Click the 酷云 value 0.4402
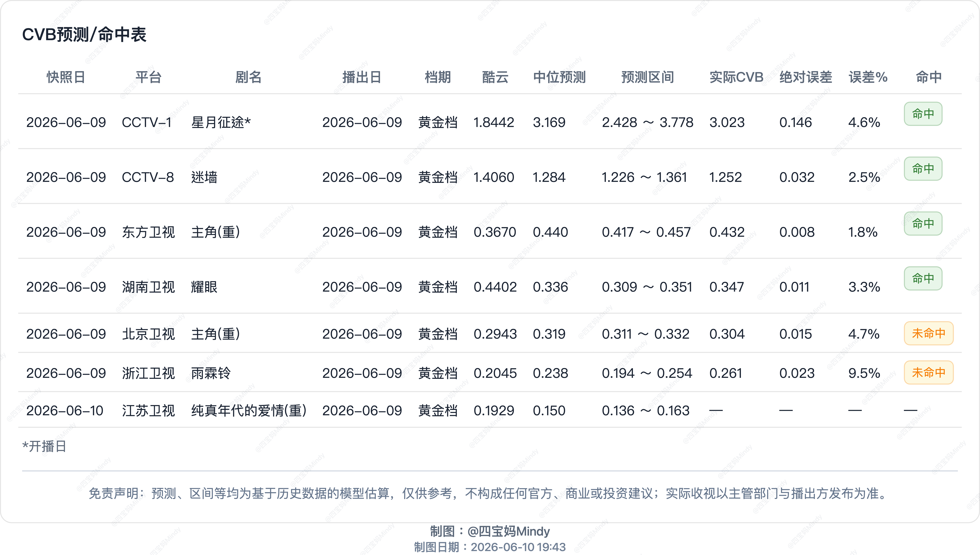Image resolution: width=980 pixels, height=555 pixels. pos(495,287)
